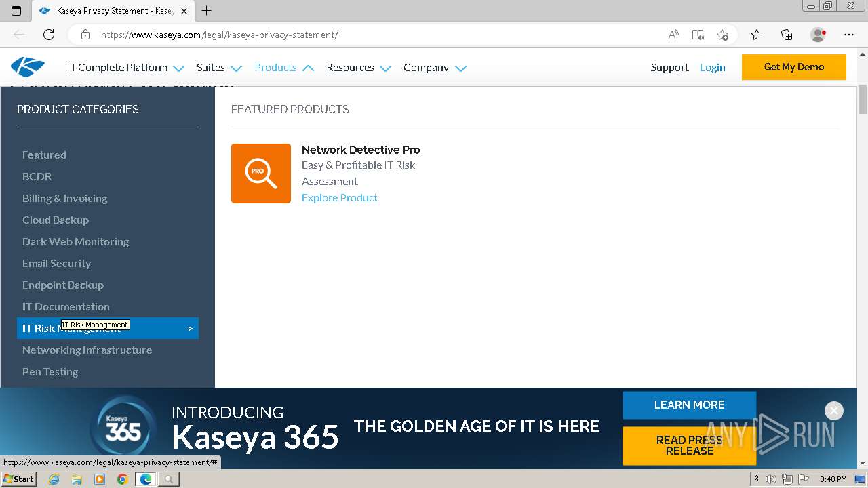Select Email Security category
The width and height of the screenshot is (868, 488).
56,263
